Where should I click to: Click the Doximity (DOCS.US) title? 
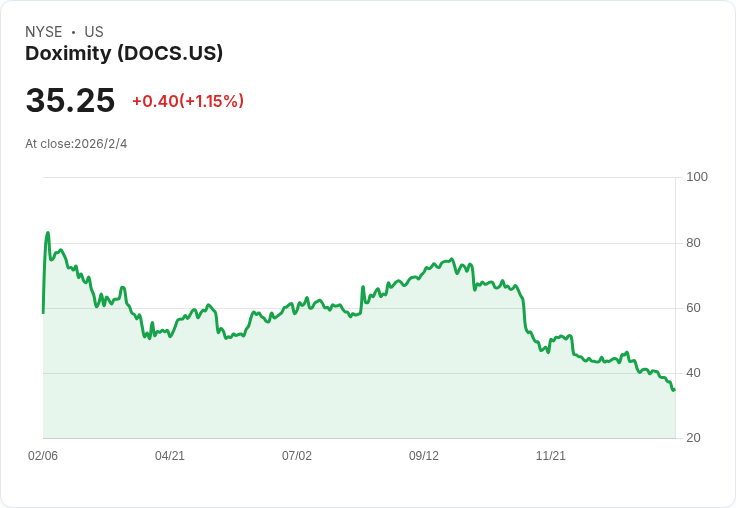(x=124, y=54)
